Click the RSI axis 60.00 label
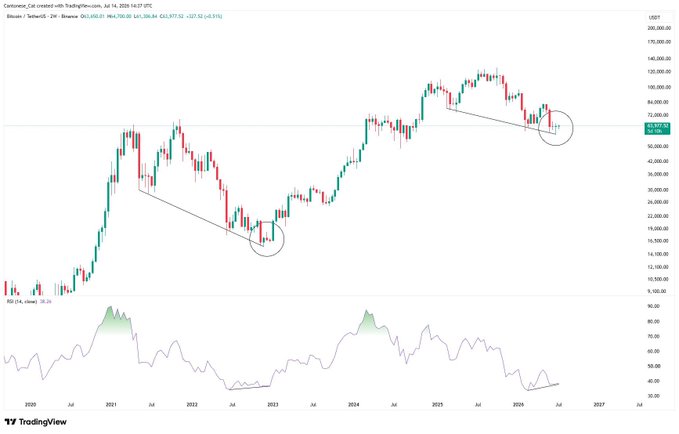679x434 pixels. click(x=653, y=351)
